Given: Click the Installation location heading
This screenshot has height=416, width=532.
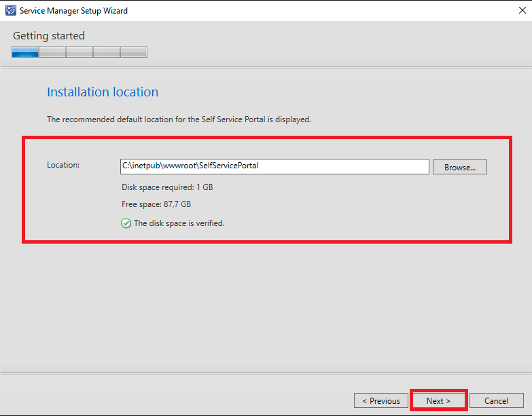Looking at the screenshot, I should click(103, 92).
